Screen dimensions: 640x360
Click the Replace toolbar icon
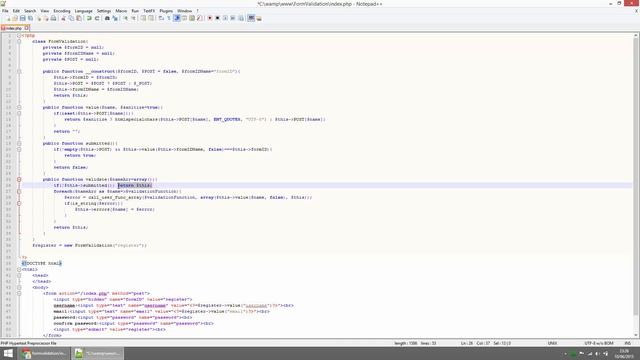click(115, 18)
